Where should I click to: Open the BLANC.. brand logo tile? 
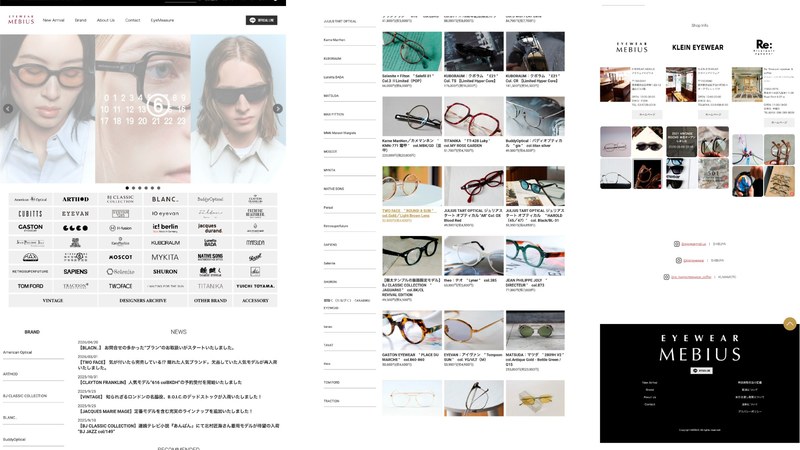click(x=165, y=199)
